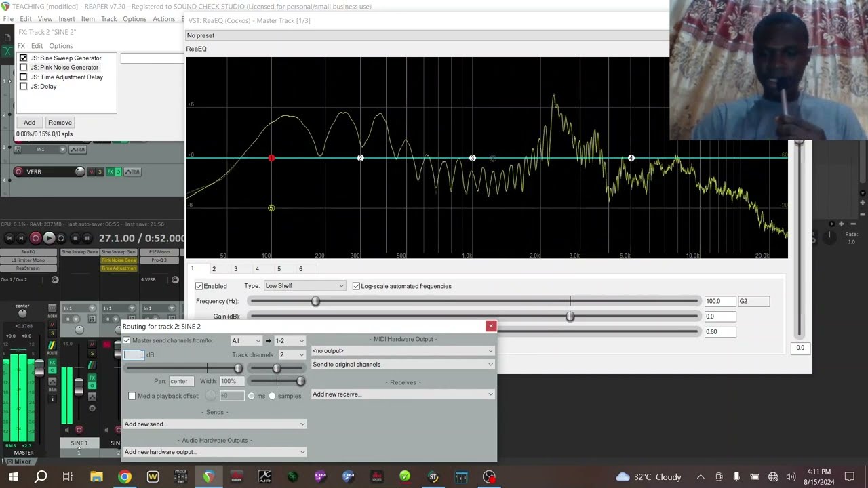Disable the JS: Sine Sweep Generator checkbox
Image resolution: width=868 pixels, height=488 pixels.
point(23,58)
